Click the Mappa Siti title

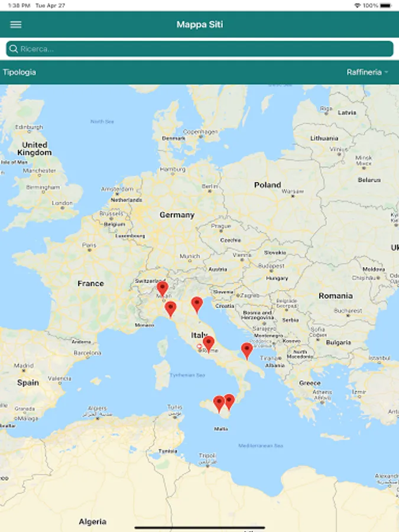[200, 24]
